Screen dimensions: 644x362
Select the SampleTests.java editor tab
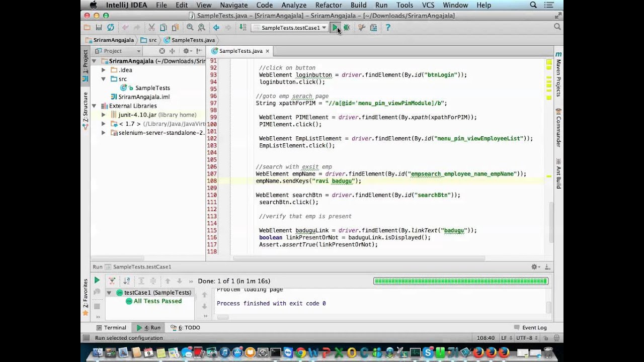[x=240, y=51]
